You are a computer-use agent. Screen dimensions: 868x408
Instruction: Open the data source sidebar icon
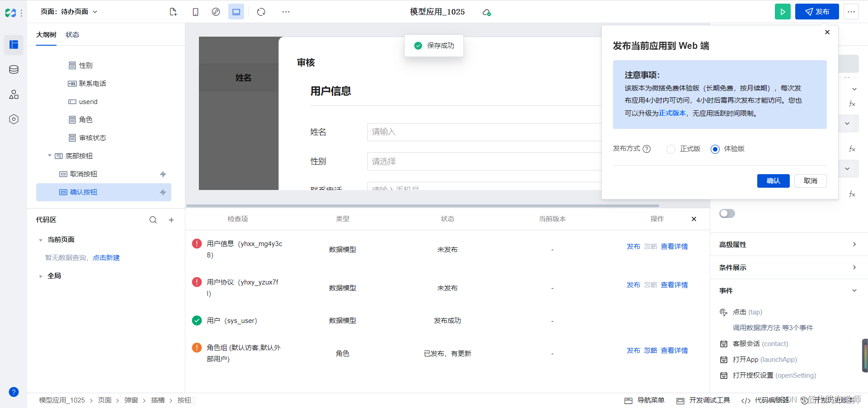click(14, 70)
